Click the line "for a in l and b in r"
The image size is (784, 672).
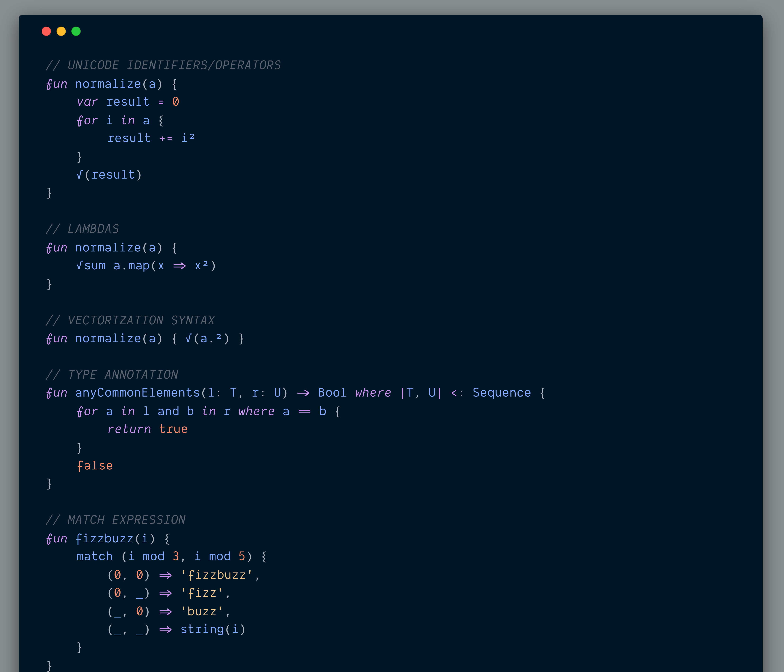(x=153, y=411)
